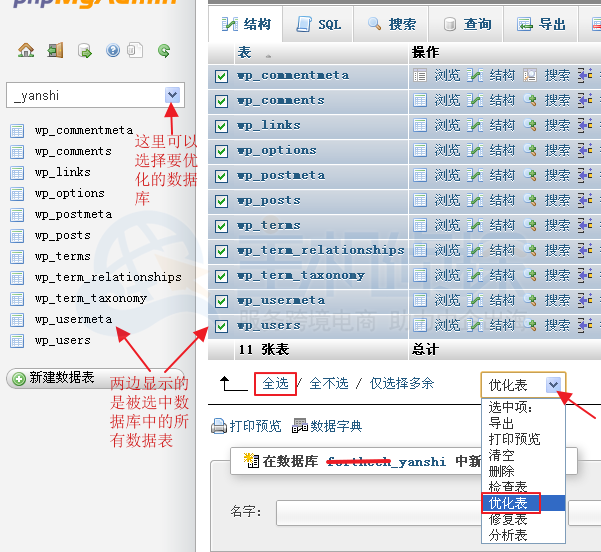This screenshot has width=601, height=552.
Task: Click the printer icon for print preview
Action: tap(219, 426)
